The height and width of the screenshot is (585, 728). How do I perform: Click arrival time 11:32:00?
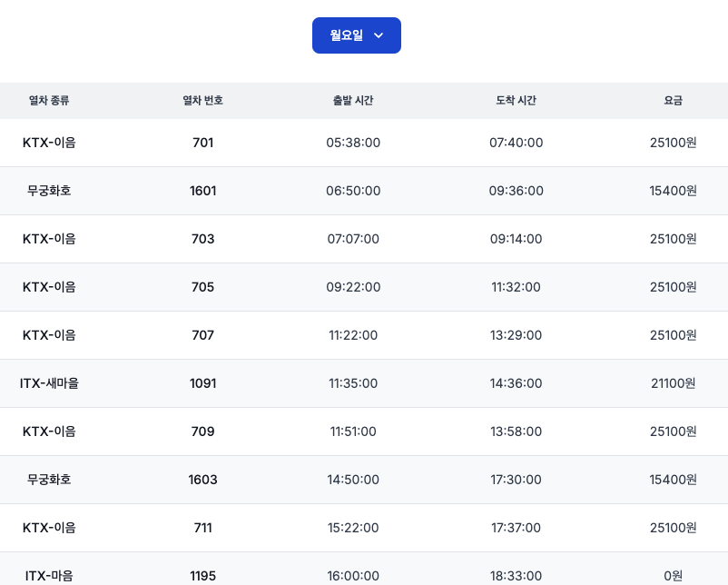pyautogui.click(x=516, y=287)
